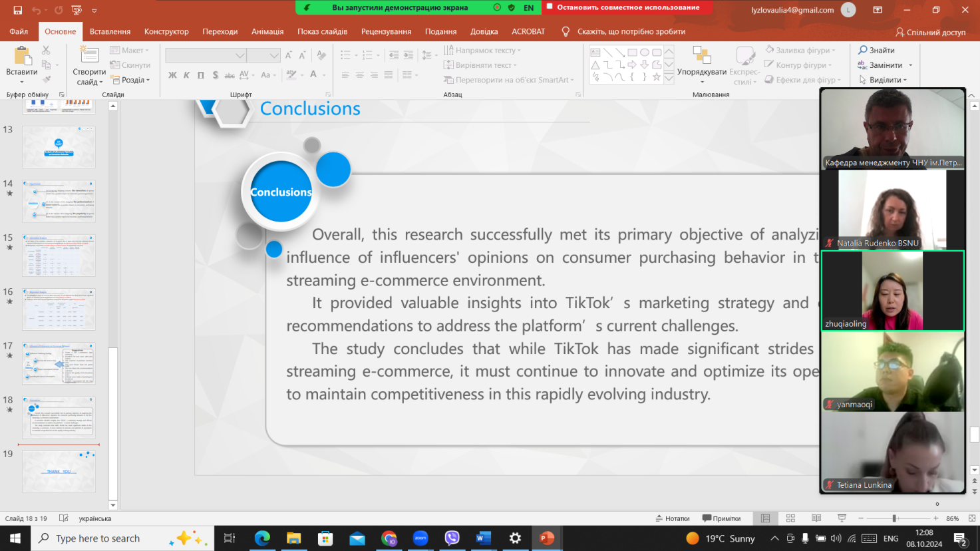Click the Reset (Скинути) slide button
The width and height of the screenshot is (980, 551).
point(130,65)
